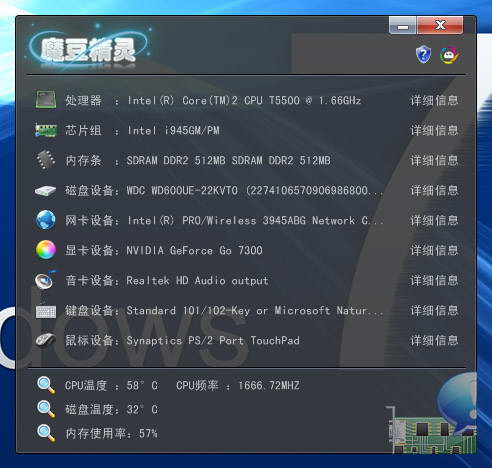Click the keyboard device icon

click(46, 311)
